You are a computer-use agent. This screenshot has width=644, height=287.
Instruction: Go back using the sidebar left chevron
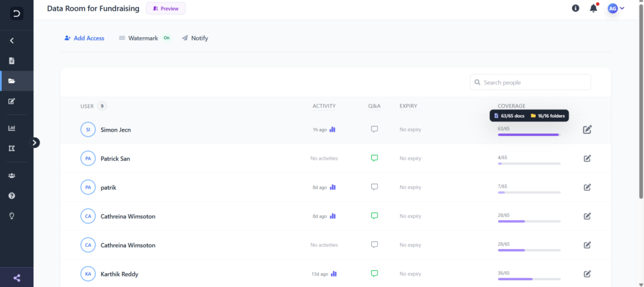12,41
